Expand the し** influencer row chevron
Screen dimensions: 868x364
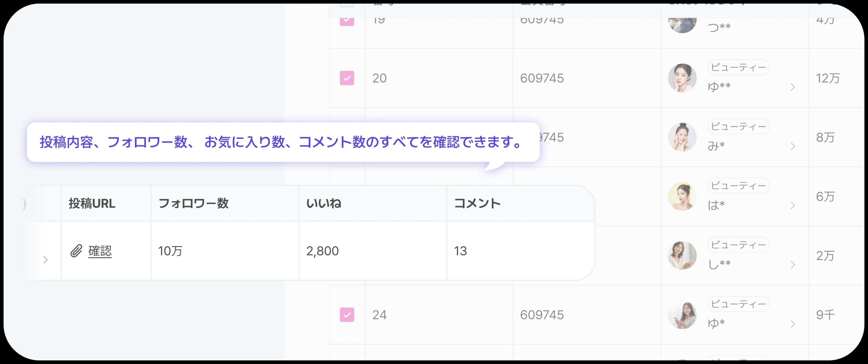click(x=793, y=265)
